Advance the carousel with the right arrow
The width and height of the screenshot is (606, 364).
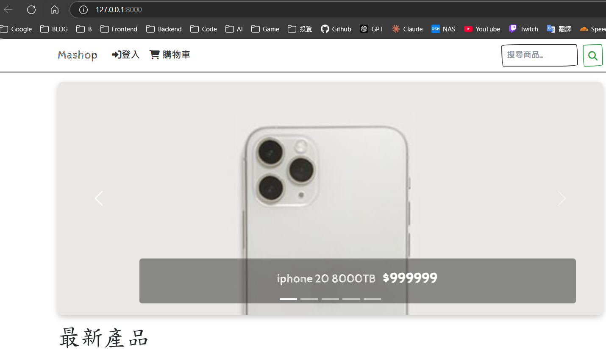[562, 198]
